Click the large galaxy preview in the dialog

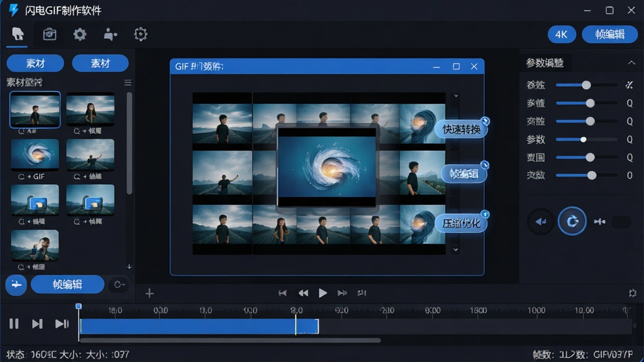(327, 167)
